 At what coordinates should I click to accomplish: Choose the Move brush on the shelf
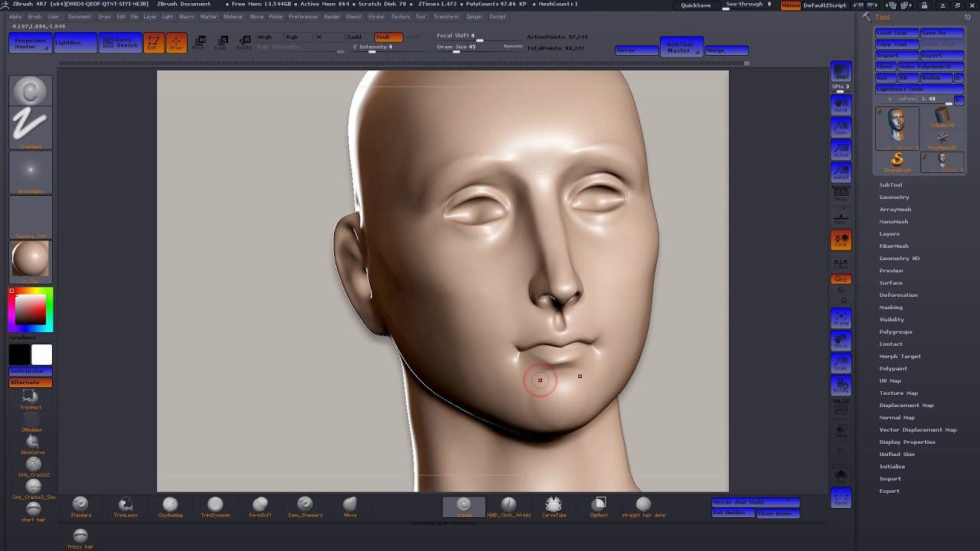[x=350, y=505]
